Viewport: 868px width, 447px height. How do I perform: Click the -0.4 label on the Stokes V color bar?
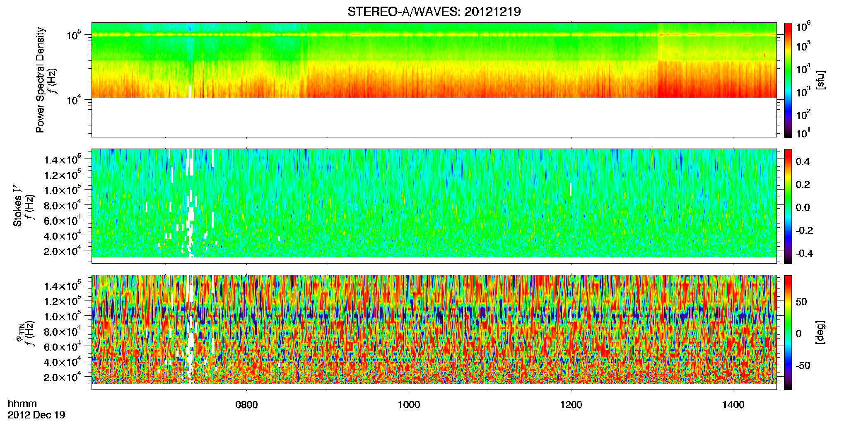(804, 253)
